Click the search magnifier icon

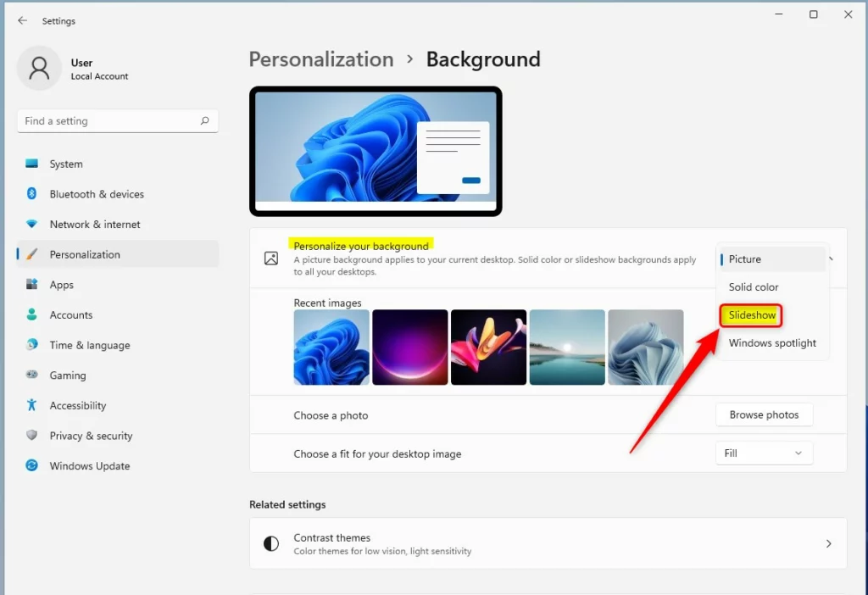[x=205, y=120]
